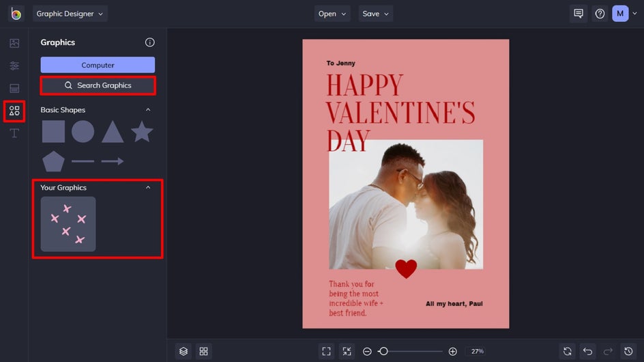Add the pentagon basic shape
The image size is (644, 362).
pos(53,161)
